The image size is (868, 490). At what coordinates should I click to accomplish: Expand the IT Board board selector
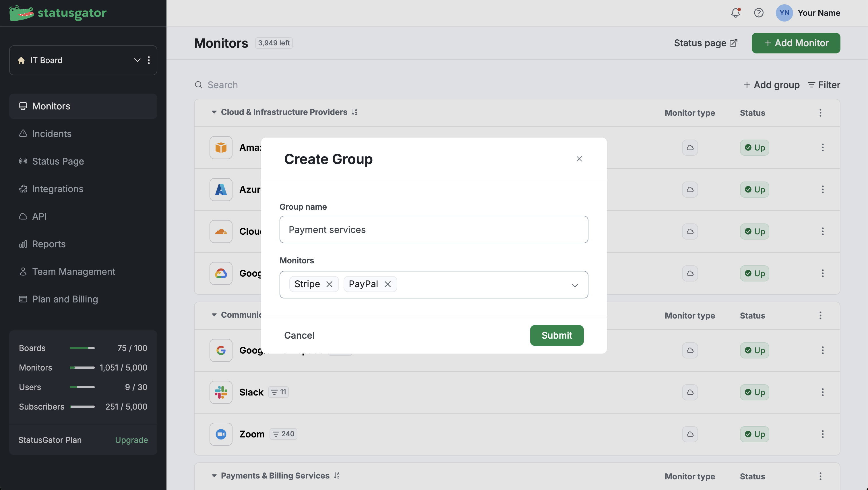(x=137, y=60)
